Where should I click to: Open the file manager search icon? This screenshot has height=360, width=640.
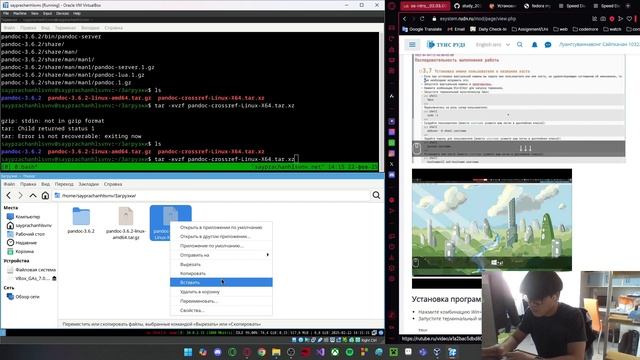click(x=376, y=196)
